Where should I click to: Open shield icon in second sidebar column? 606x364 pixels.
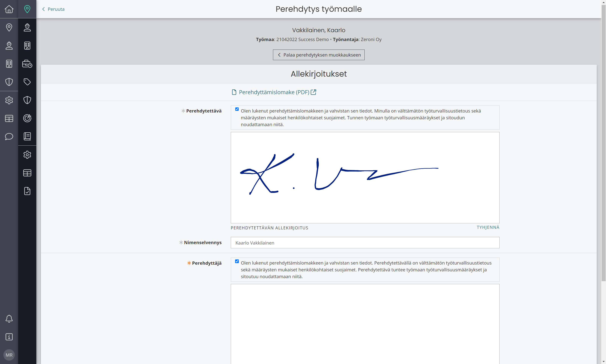pyautogui.click(x=27, y=100)
